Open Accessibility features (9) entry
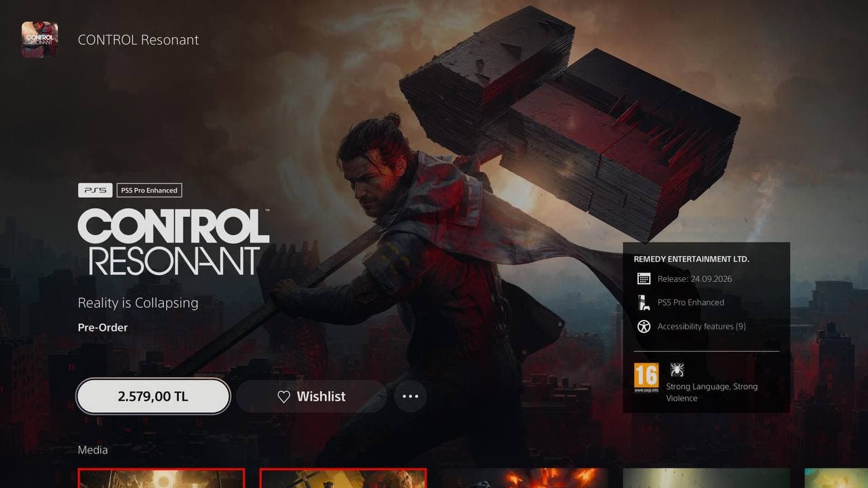868x488 pixels. 702,326
